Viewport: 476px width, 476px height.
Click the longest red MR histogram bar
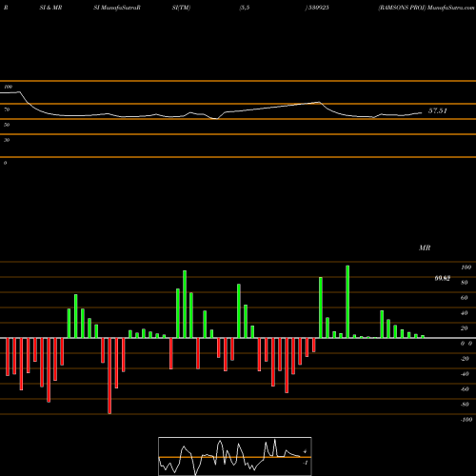109,376
